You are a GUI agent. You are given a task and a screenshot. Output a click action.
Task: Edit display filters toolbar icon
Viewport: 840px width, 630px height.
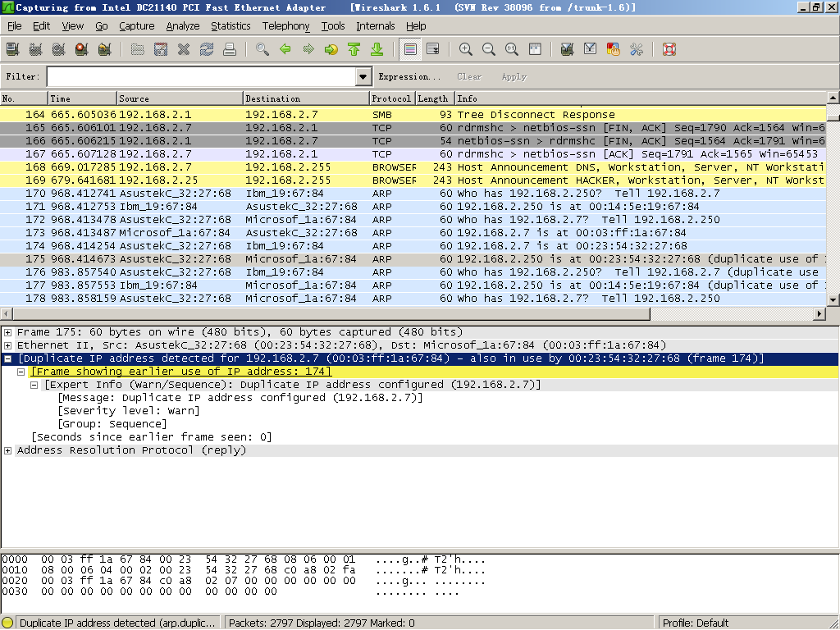point(591,49)
